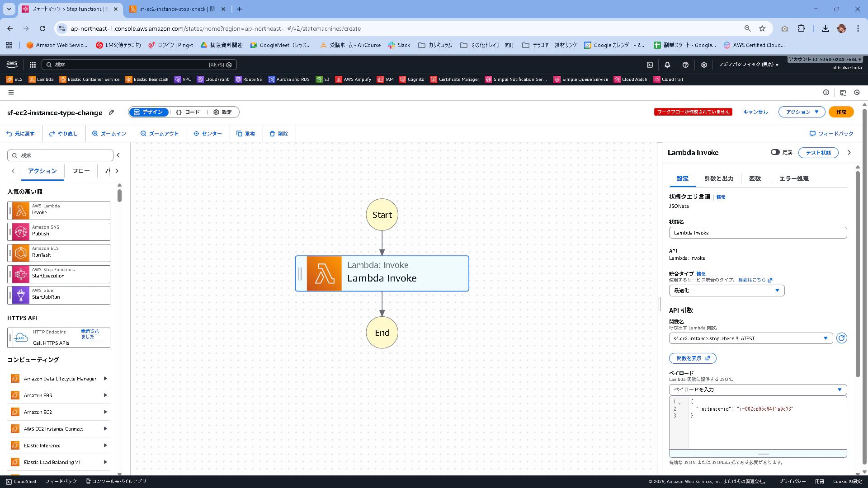This screenshot has height=488, width=868.
Task: Toggle the Definition switch in Lambda Invoke panel
Action: pyautogui.click(x=775, y=152)
